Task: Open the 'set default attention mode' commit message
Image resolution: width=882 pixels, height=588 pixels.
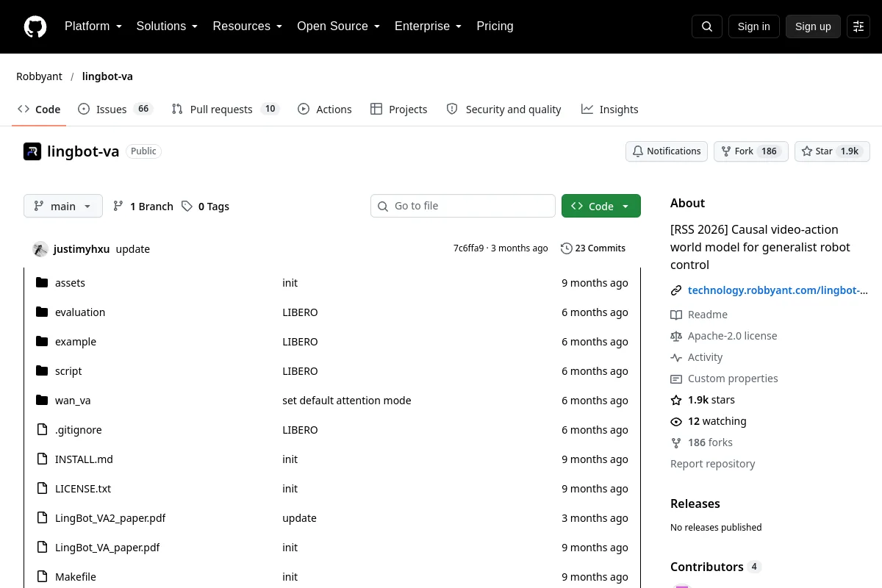Action: tap(347, 401)
